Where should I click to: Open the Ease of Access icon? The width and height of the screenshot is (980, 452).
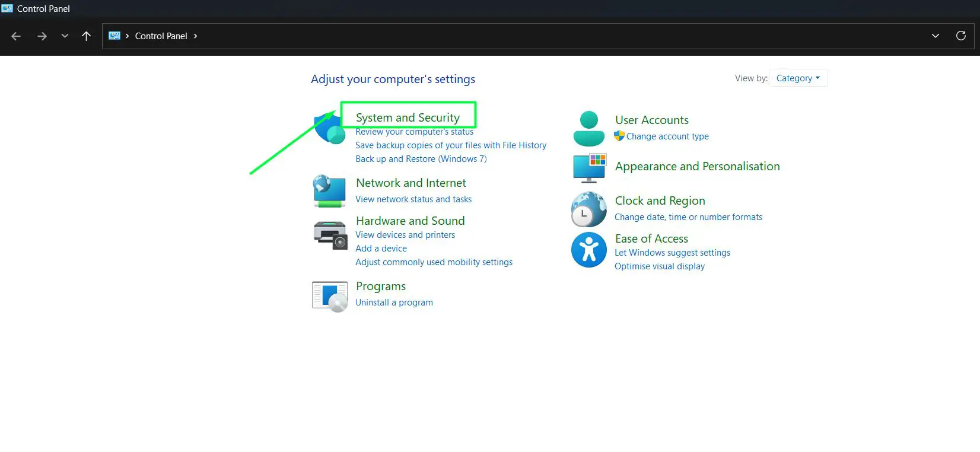588,249
